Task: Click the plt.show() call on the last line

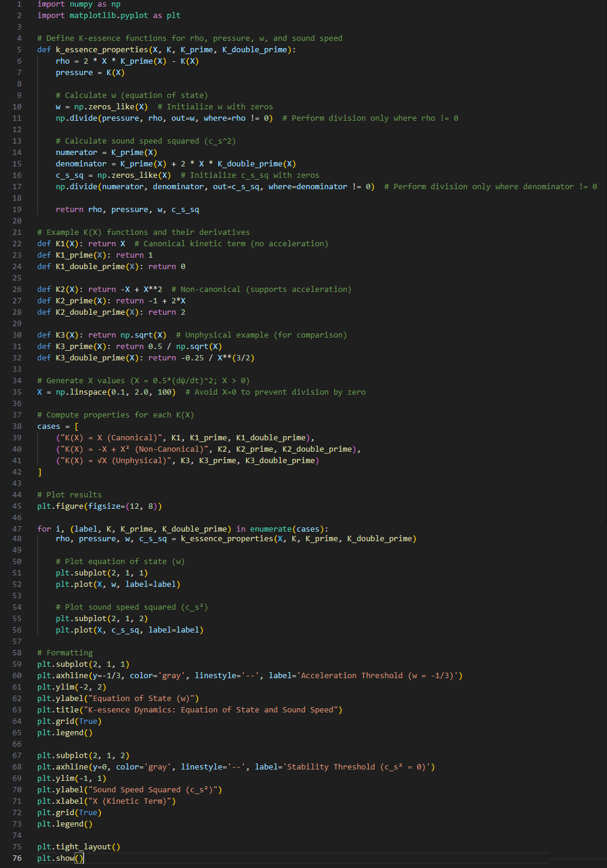Action: [60, 858]
